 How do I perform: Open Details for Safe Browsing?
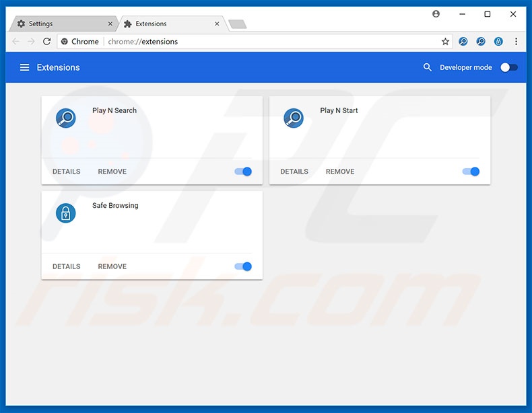click(67, 266)
